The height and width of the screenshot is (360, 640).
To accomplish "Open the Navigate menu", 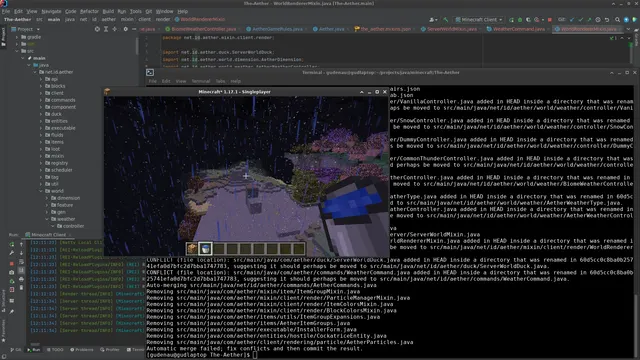I will click(x=51, y=11).
